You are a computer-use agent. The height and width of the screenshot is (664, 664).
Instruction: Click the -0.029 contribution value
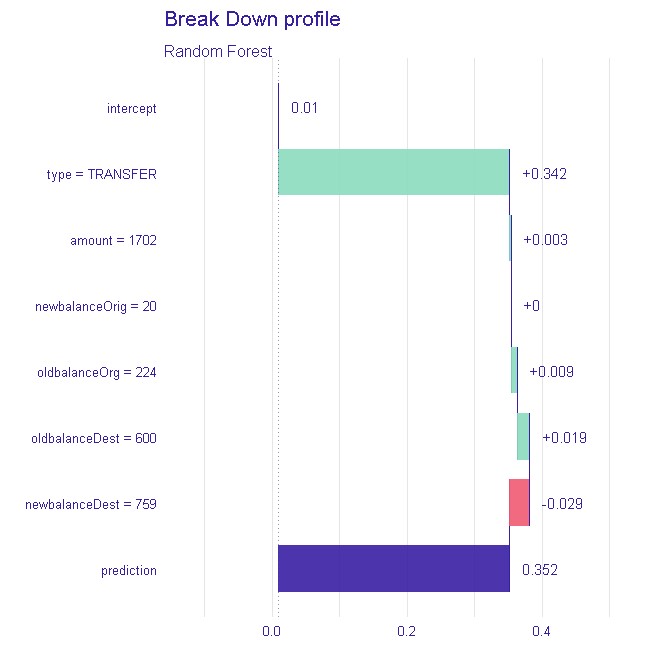[x=562, y=504]
